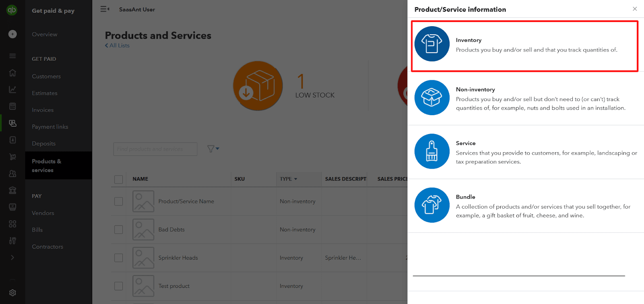Click the hamburger menu icon in left rail

tap(12, 56)
